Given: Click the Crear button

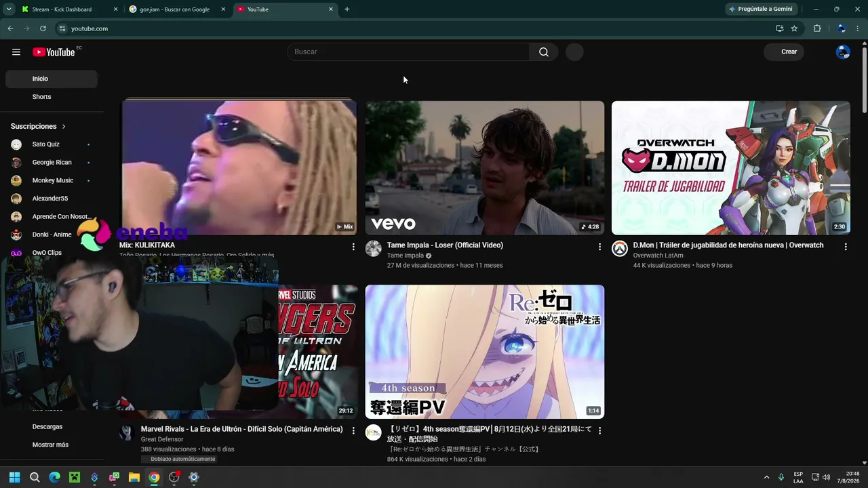Looking at the screenshot, I should pos(784,52).
